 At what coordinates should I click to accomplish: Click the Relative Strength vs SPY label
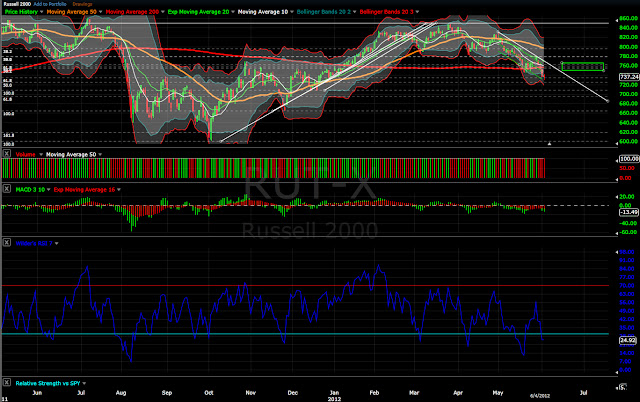[48, 384]
